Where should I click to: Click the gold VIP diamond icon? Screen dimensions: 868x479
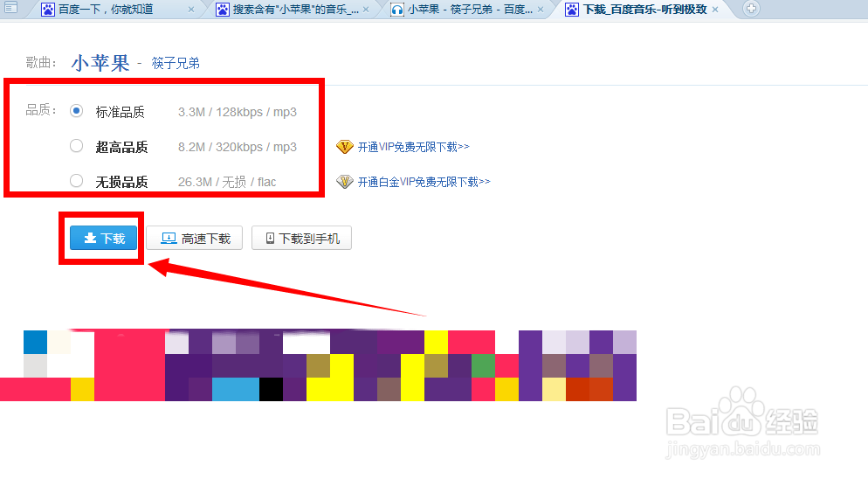pos(344,147)
